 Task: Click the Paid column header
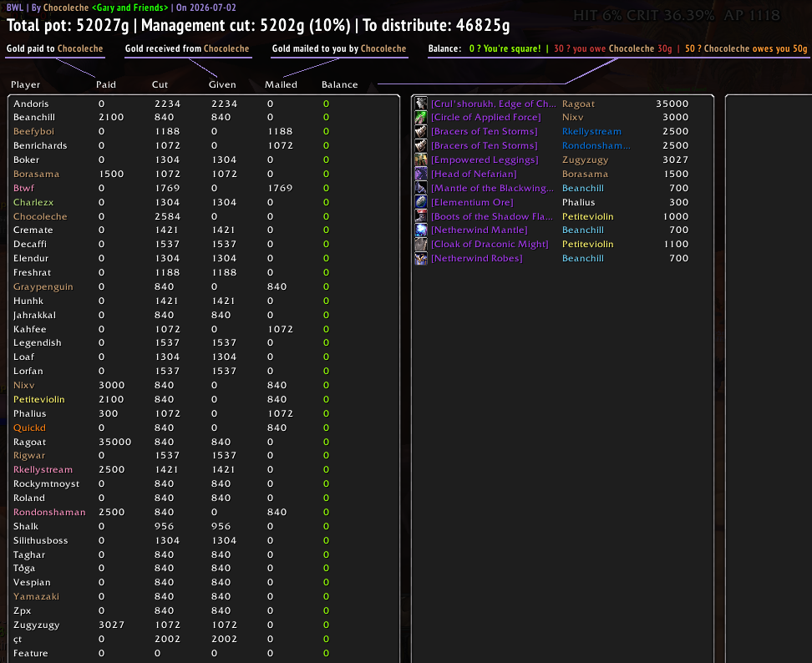[105, 84]
